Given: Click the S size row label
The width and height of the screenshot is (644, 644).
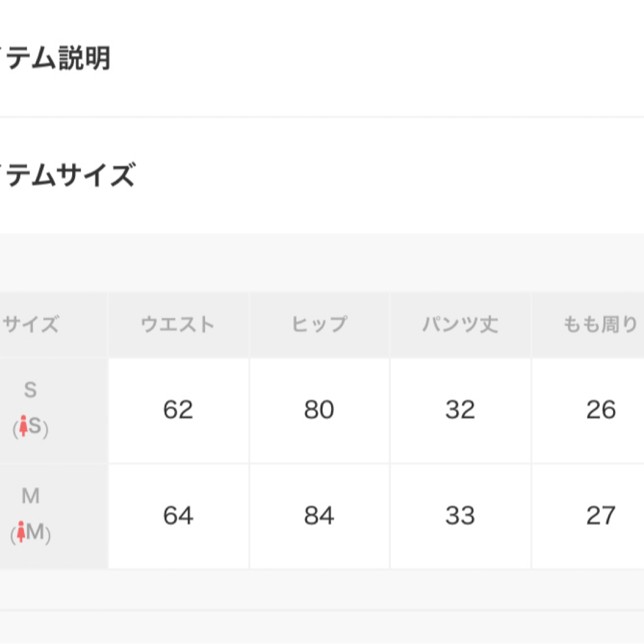Looking at the screenshot, I should 30,389.
